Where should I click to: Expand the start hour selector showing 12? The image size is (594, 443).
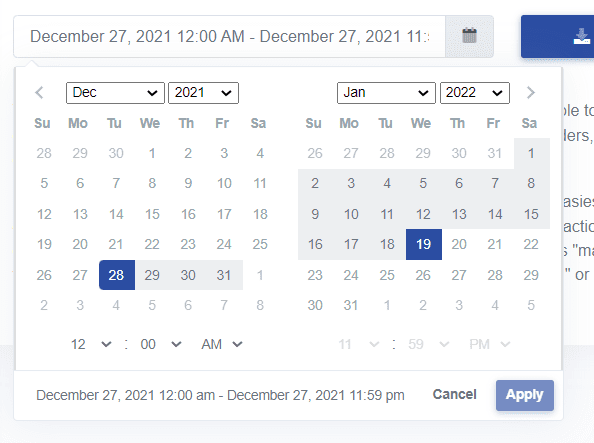pos(91,344)
